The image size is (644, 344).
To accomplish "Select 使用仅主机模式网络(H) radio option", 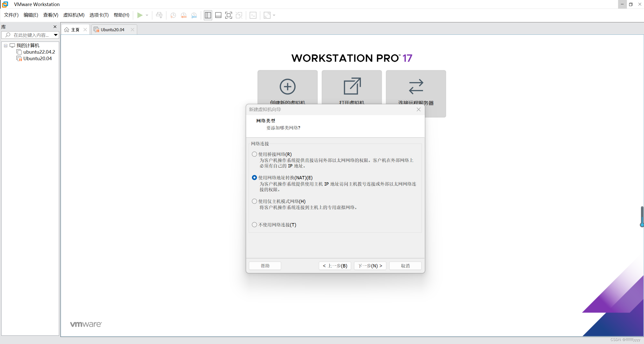I will [x=254, y=201].
